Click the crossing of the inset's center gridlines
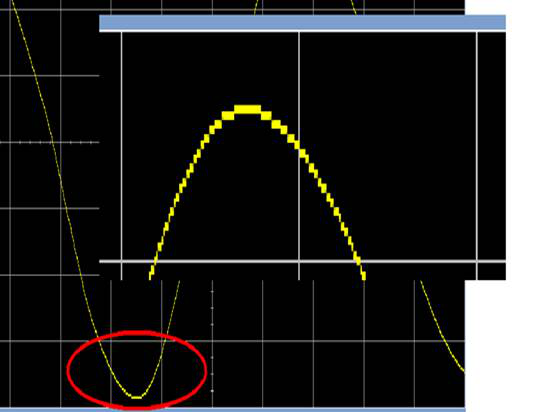533x412 pixels. point(299,261)
